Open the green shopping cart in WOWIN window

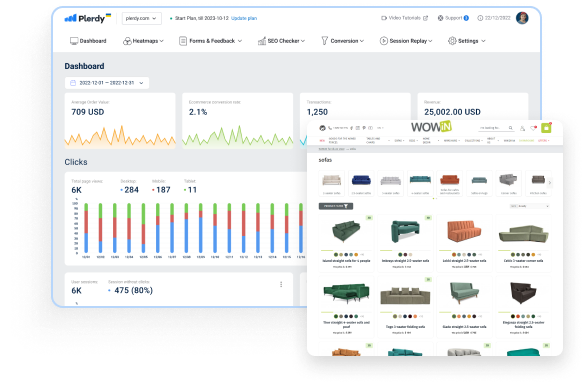546,128
